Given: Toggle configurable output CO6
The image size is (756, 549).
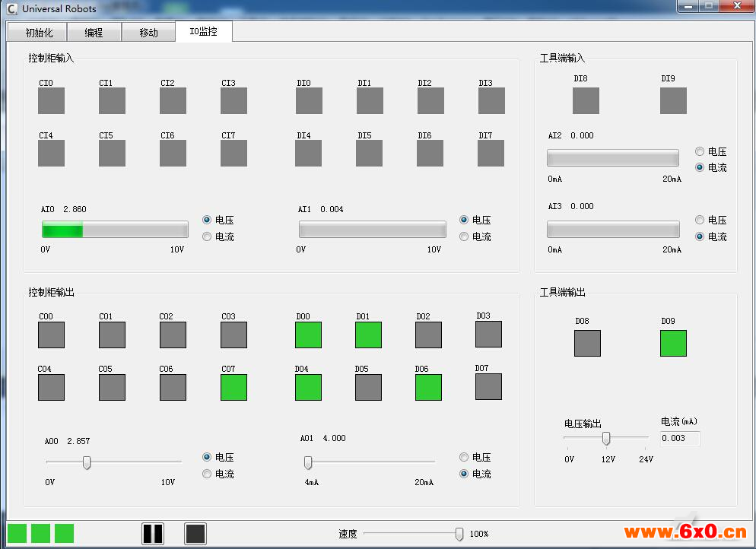Looking at the screenshot, I should tap(173, 388).
